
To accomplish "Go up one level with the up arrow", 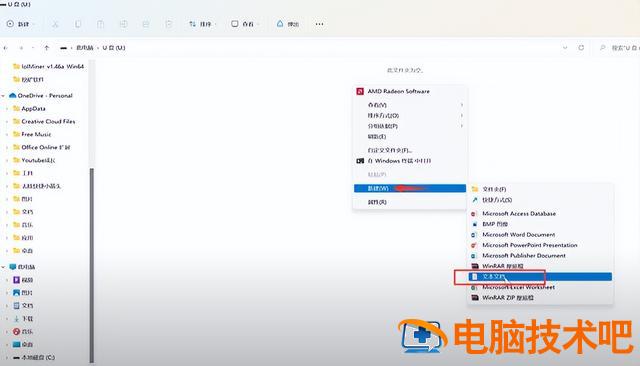I will (x=47, y=48).
